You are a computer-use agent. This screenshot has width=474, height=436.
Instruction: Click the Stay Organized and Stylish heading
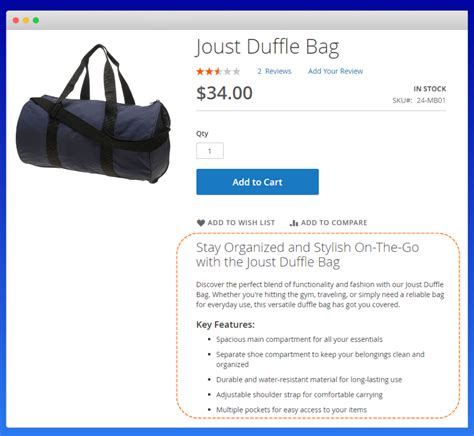click(307, 255)
